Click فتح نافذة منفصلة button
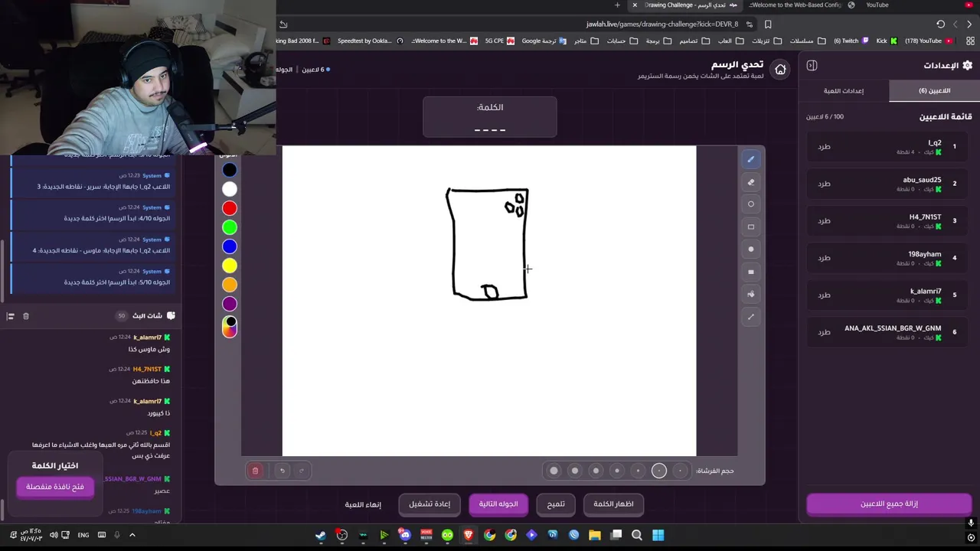Image resolution: width=980 pixels, height=551 pixels. coord(55,487)
